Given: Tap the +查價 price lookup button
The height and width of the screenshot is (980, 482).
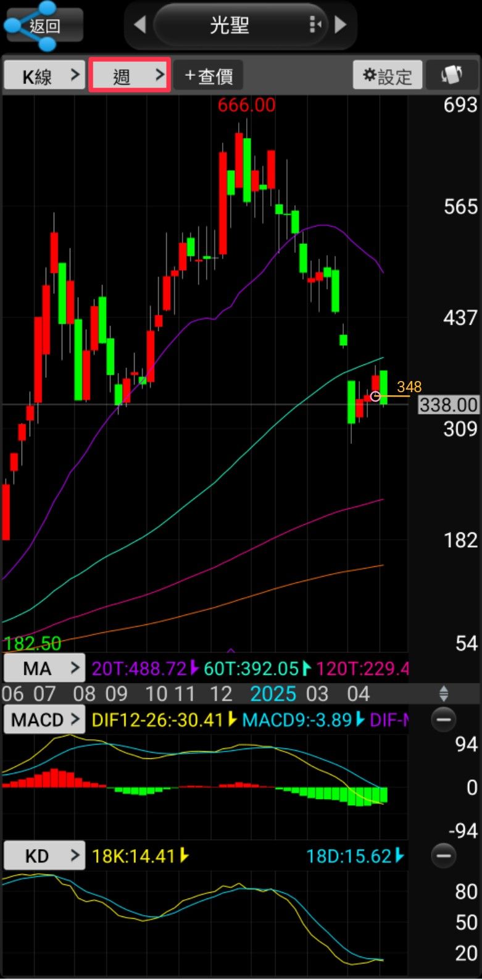Looking at the screenshot, I should click(x=208, y=76).
